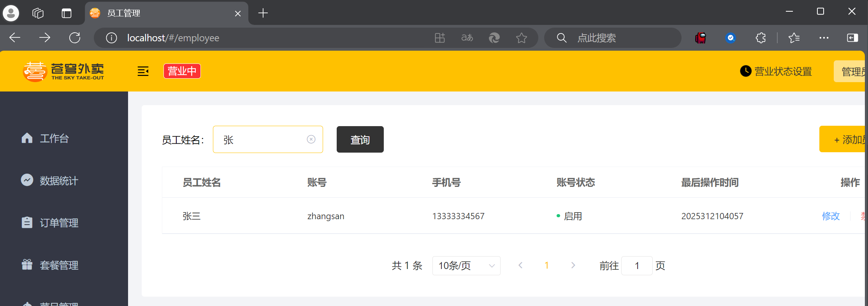Clear the employee name search field
This screenshot has height=306, width=868.
[311, 139]
